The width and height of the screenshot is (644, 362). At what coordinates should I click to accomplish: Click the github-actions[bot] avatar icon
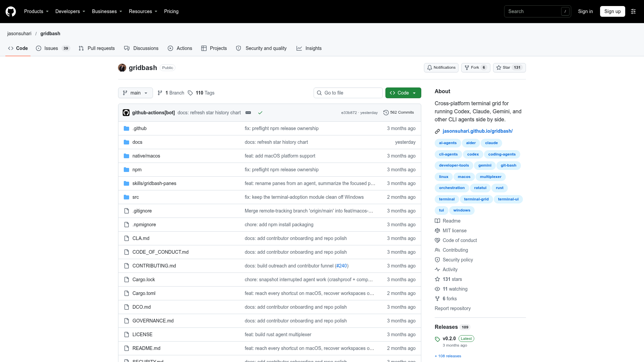coord(126,113)
